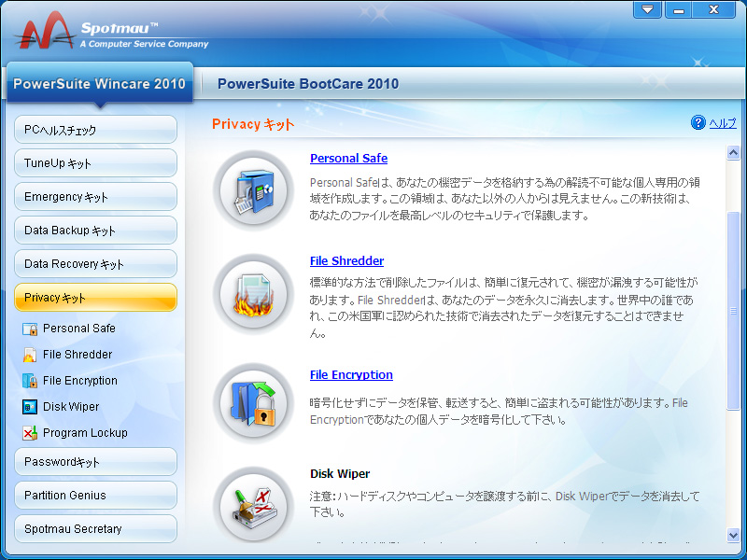Image resolution: width=747 pixels, height=560 pixels.
Task: Click the Privacy キット orange page heading
Action: (x=253, y=124)
